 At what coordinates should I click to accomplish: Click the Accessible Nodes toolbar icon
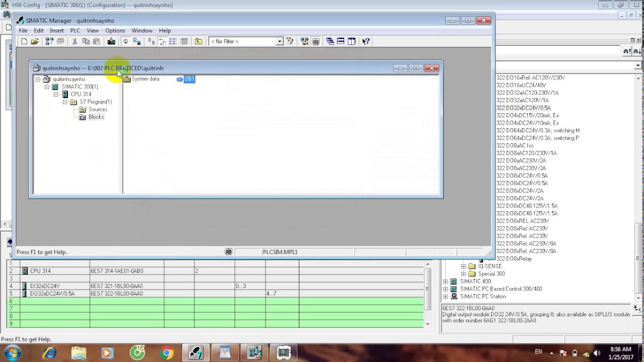pos(49,41)
